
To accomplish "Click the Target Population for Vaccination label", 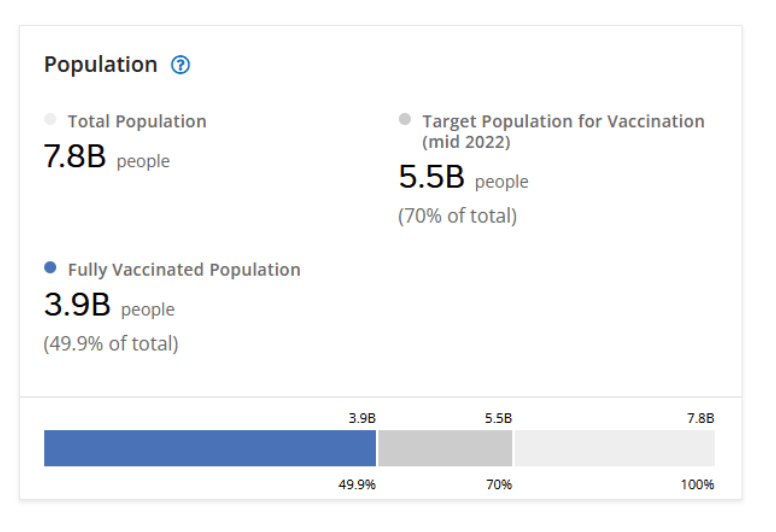I will click(563, 121).
